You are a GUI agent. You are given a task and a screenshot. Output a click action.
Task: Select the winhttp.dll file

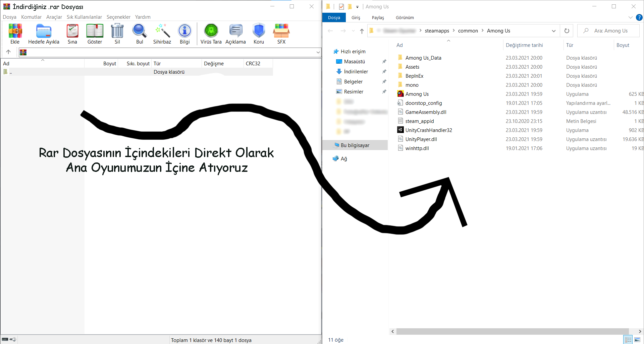click(417, 148)
